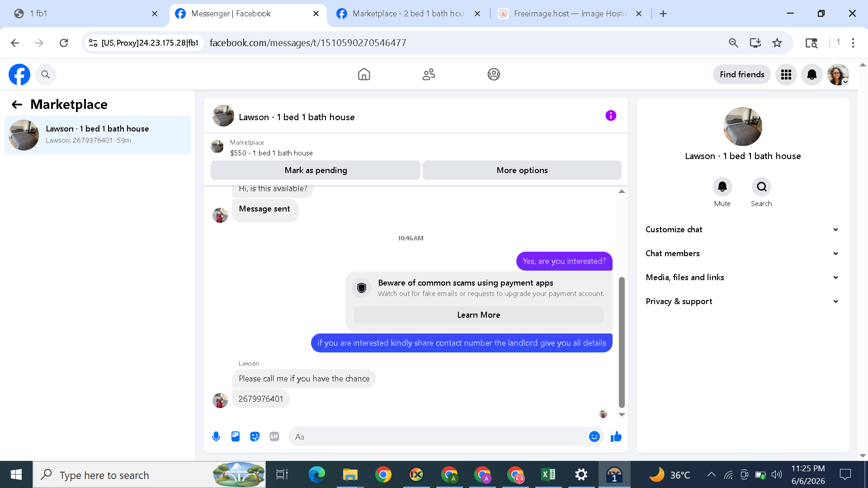This screenshot has width=868, height=488.
Task: Open browser zoom magnifier in address bar
Action: [x=733, y=43]
